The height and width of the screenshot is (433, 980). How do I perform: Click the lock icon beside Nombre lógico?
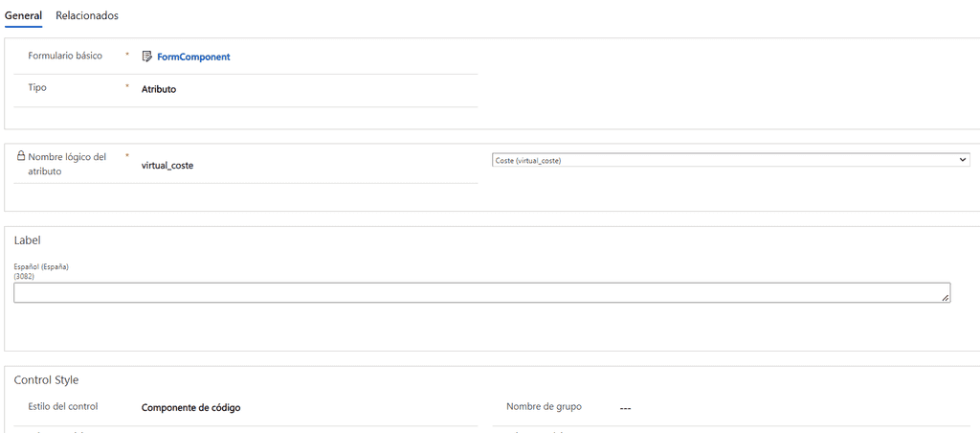pyautogui.click(x=21, y=155)
